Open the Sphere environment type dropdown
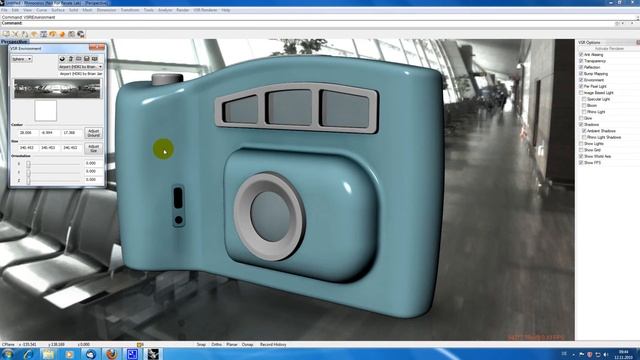 [22, 59]
